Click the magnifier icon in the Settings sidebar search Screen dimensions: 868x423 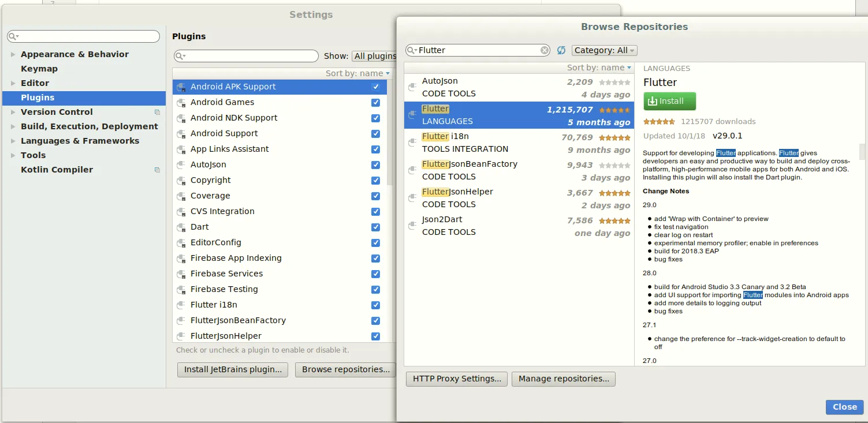coord(14,36)
